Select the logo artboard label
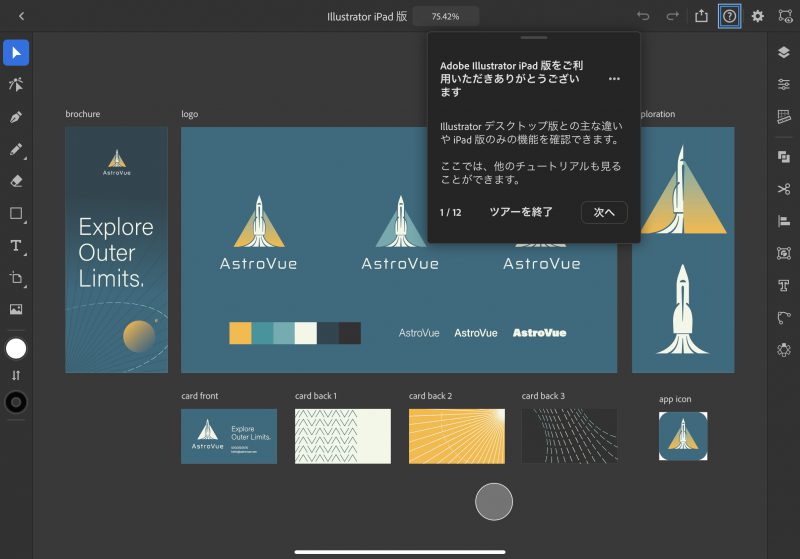The height and width of the screenshot is (559, 800). [x=190, y=114]
